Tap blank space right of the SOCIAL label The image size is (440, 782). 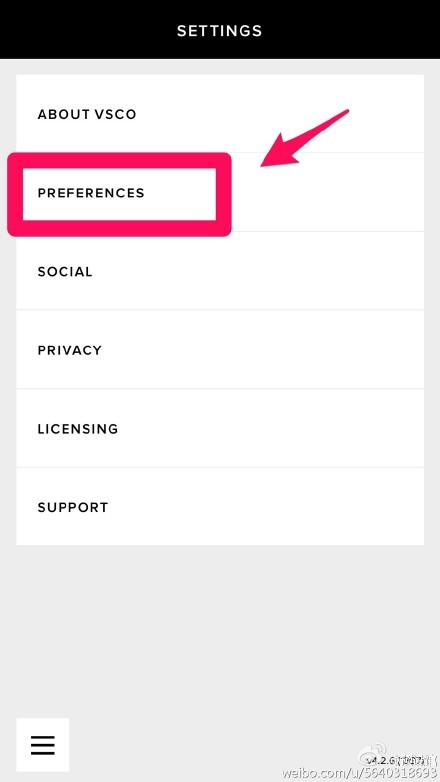coord(258,271)
